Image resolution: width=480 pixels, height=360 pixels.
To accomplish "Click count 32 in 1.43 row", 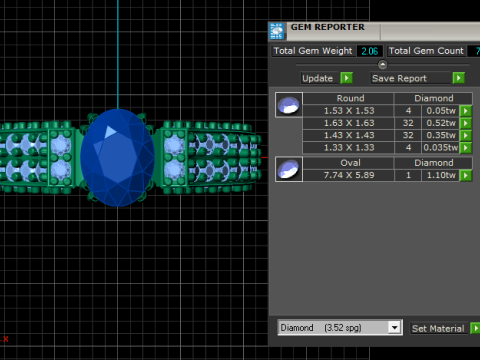I will [x=408, y=135].
